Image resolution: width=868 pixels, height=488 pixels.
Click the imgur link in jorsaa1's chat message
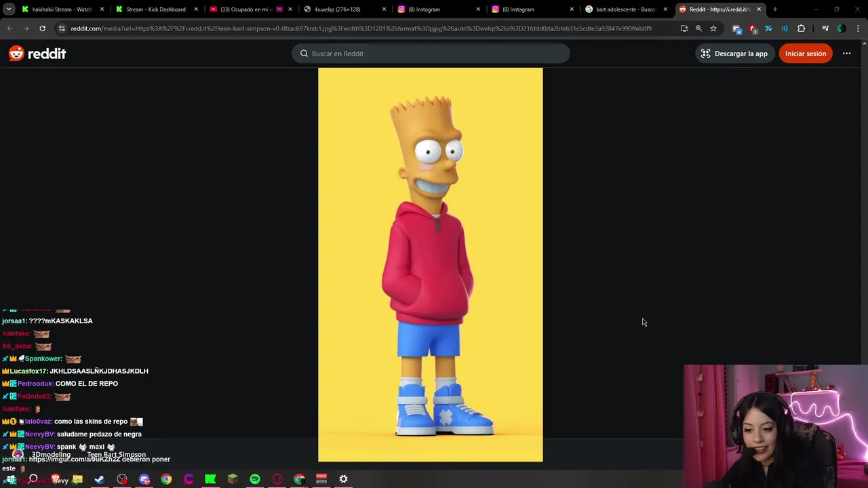point(74,459)
